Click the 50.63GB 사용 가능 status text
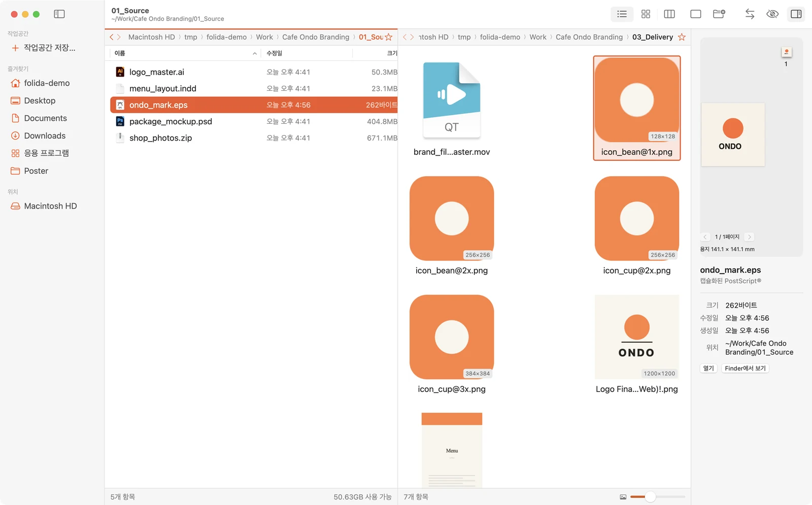The image size is (812, 505). (362, 497)
